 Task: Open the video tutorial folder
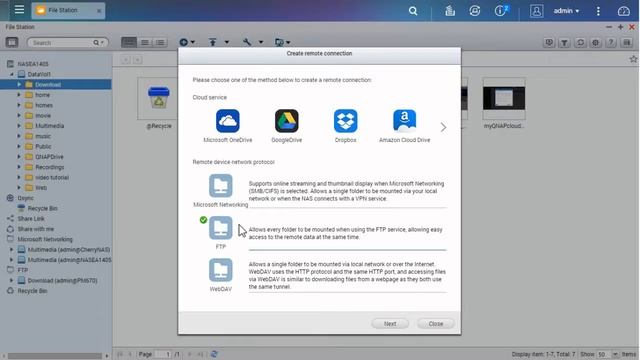coord(52,178)
